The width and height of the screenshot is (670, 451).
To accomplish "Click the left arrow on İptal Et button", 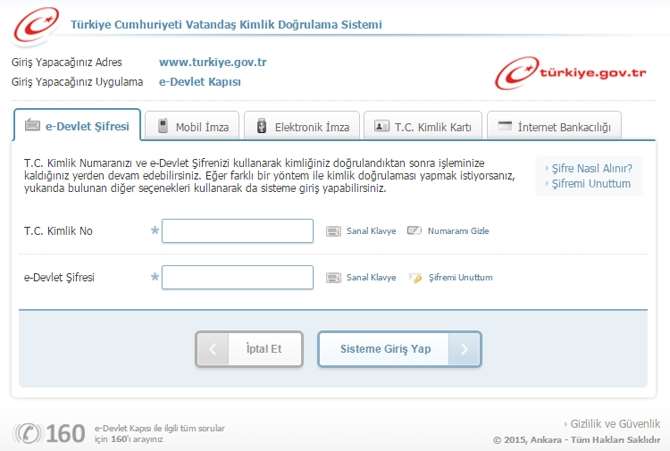I will point(212,349).
